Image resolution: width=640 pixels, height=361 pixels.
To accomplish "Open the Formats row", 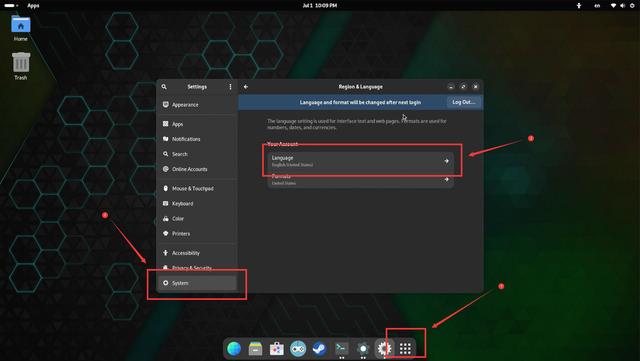I will point(360,179).
